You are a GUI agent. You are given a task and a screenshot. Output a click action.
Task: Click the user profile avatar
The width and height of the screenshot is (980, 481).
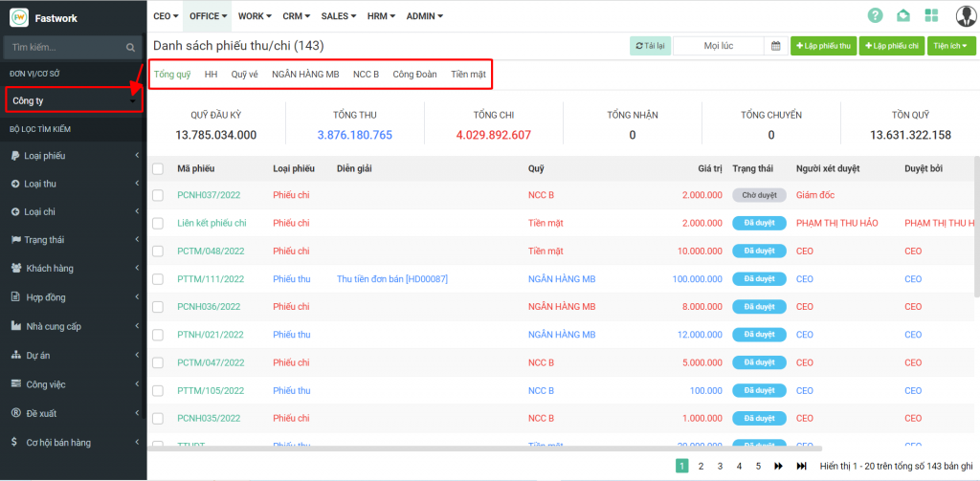tap(965, 15)
